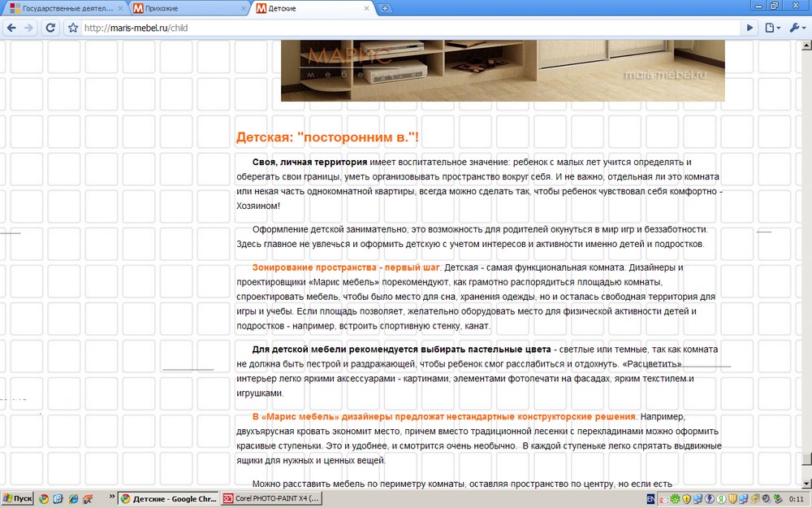Select the Детские tab
Viewport: 812px width, 508px height.
point(311,8)
